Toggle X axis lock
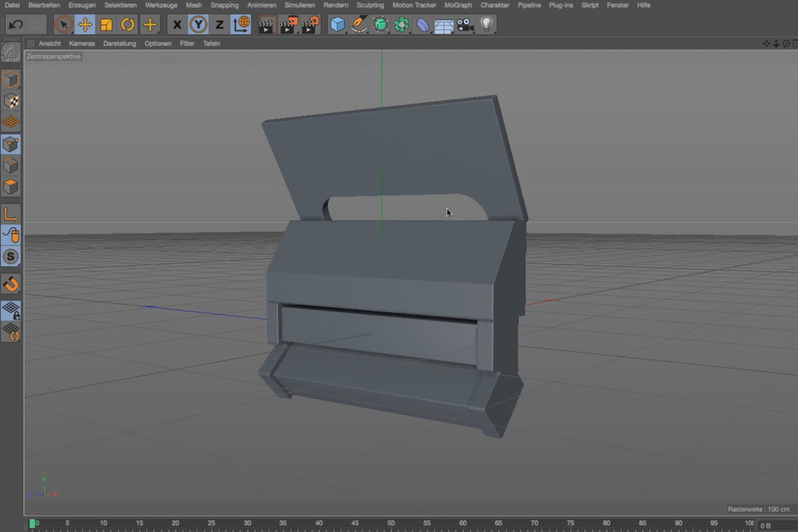The height and width of the screenshot is (532, 798). [177, 25]
